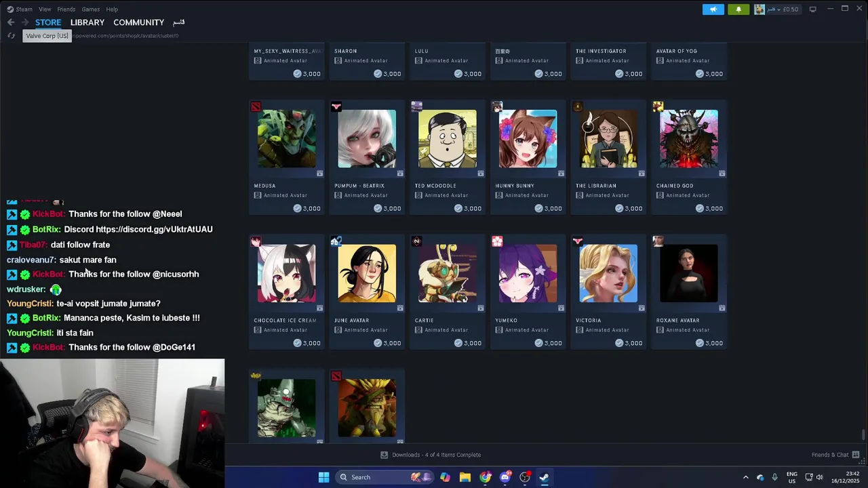Open Google Chrome from the taskbar
This screenshot has height=488, width=868.
point(485,477)
